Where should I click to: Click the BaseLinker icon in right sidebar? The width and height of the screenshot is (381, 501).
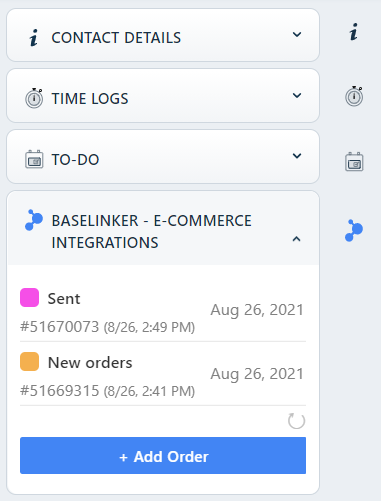354,230
